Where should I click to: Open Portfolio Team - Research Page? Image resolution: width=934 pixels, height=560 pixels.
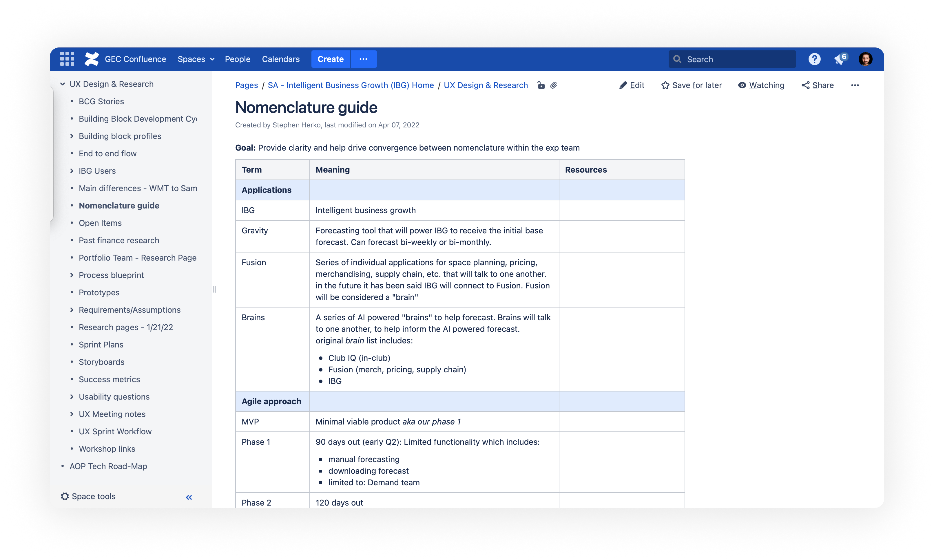click(x=137, y=257)
